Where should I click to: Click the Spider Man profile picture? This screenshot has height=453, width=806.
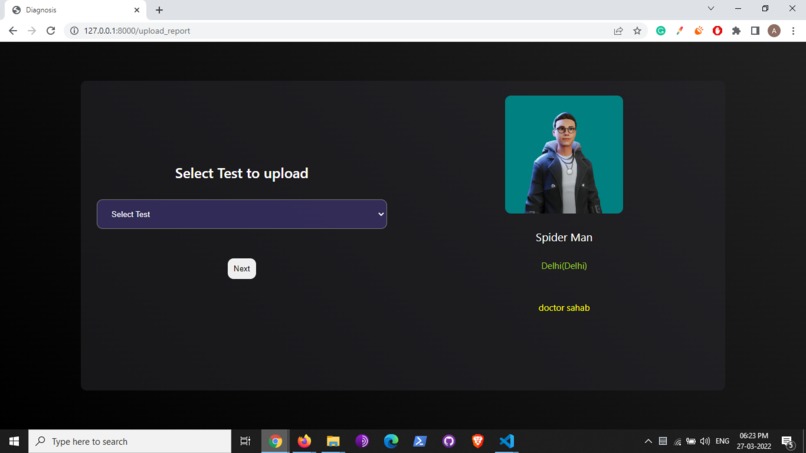click(x=564, y=154)
